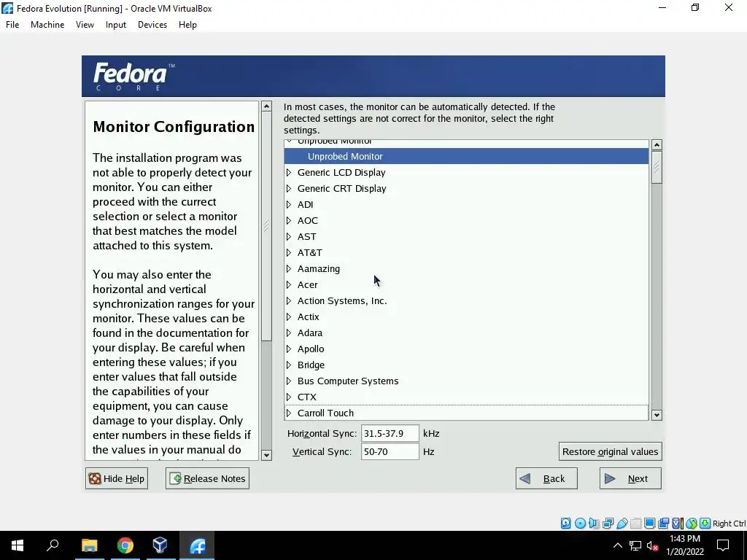Image resolution: width=747 pixels, height=560 pixels.
Task: Open the Release Notes
Action: (x=207, y=478)
